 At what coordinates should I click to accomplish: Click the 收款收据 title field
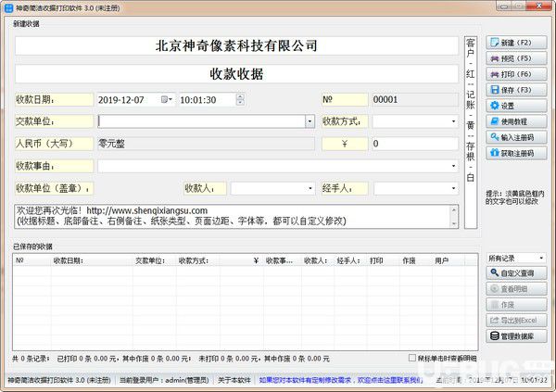(236, 74)
